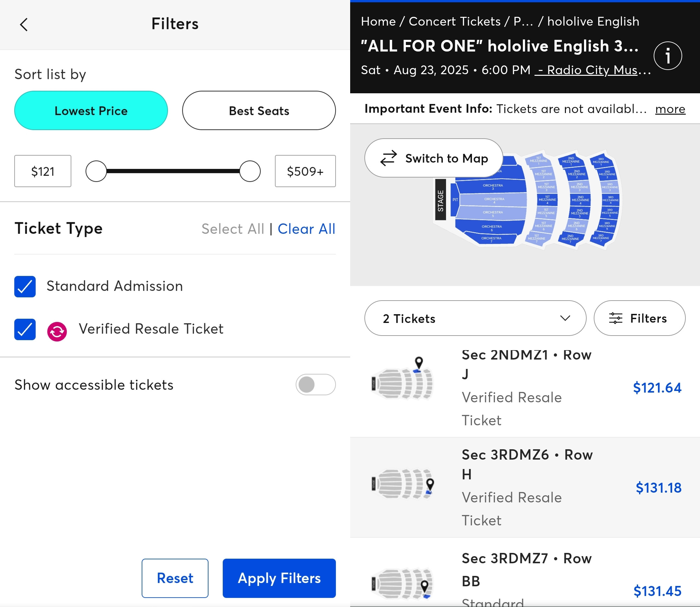Click the Sec 3RDMZ6 seat location thumbnail

[x=402, y=484]
